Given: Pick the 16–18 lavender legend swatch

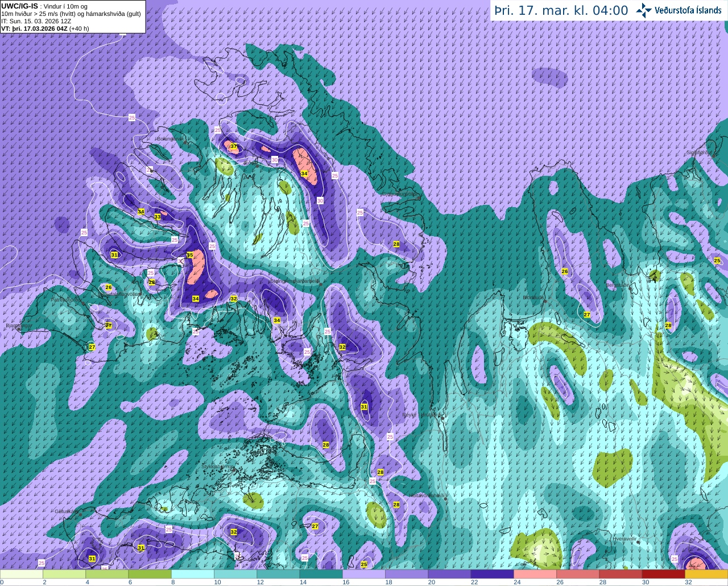Looking at the screenshot, I should pos(364,574).
